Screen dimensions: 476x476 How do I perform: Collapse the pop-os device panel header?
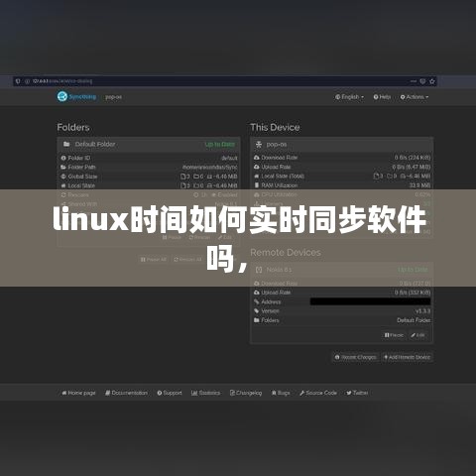point(342,144)
